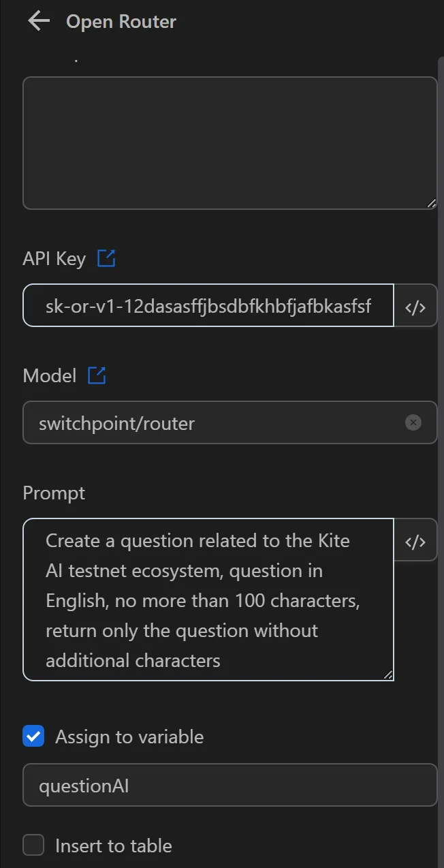This screenshot has height=868, width=444.
Task: Toggle code view for the API Key field
Action: pos(415,306)
